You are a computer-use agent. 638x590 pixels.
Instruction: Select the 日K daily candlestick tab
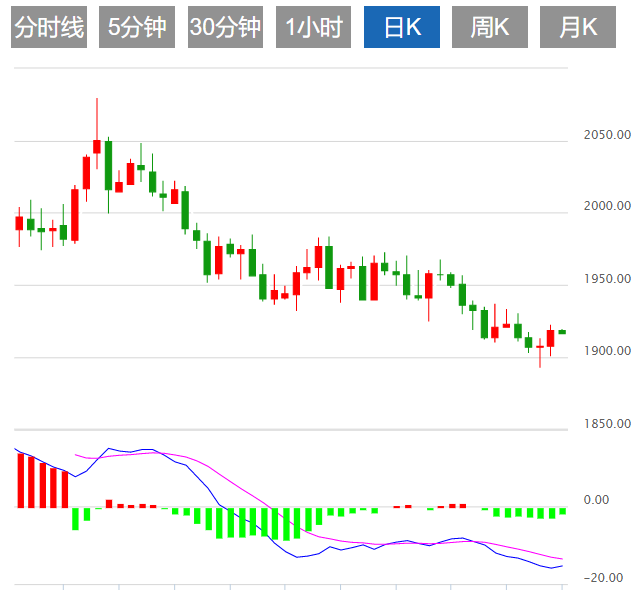tap(402, 27)
